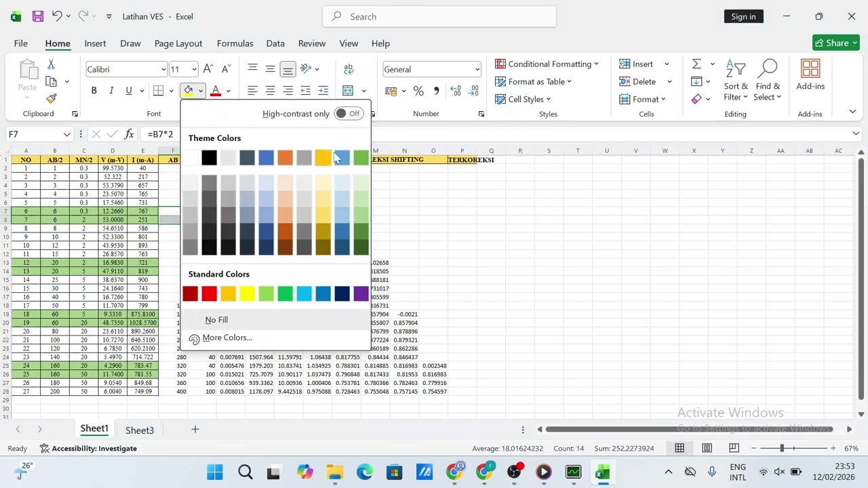Click the Cut scissors icon
Viewport: 868px width, 488px height.
tap(51, 64)
